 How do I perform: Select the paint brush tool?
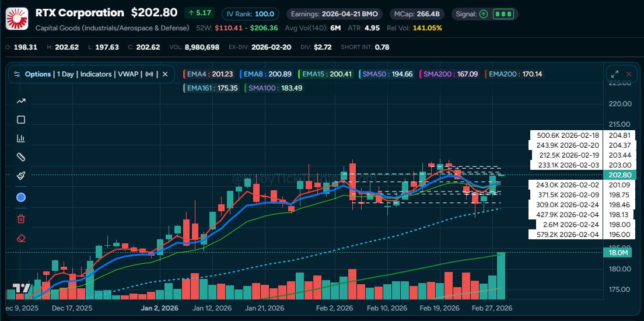(21, 175)
